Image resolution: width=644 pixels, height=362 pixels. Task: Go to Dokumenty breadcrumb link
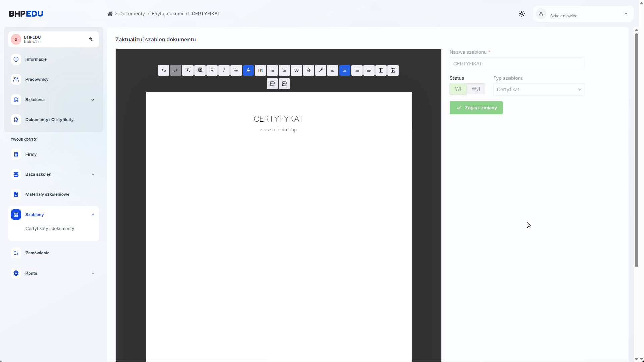[132, 14]
